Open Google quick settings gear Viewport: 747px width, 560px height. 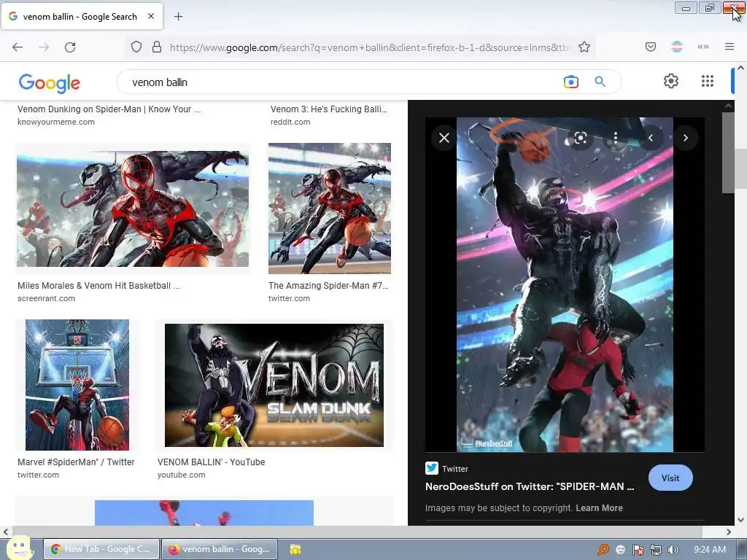click(x=671, y=81)
